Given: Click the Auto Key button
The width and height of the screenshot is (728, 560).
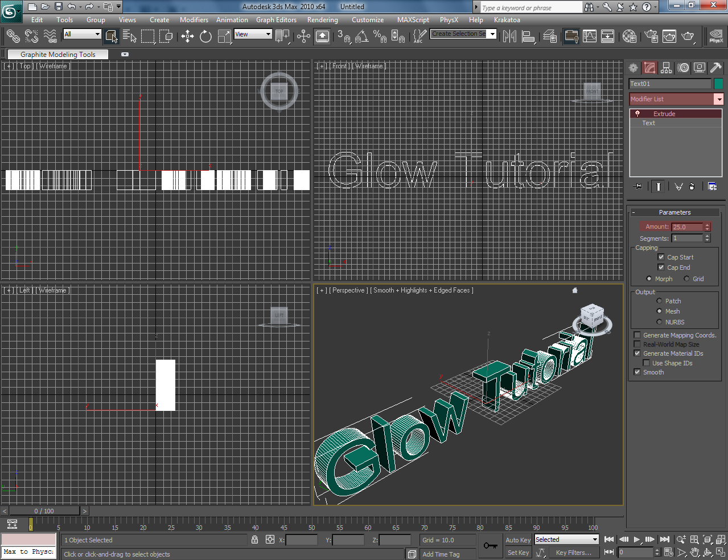Looking at the screenshot, I should [517, 540].
